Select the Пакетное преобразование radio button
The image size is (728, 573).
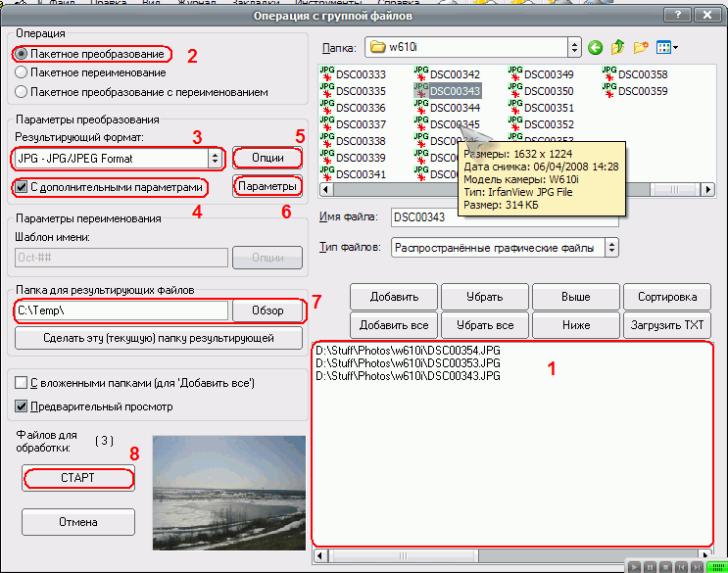pyautogui.click(x=23, y=54)
